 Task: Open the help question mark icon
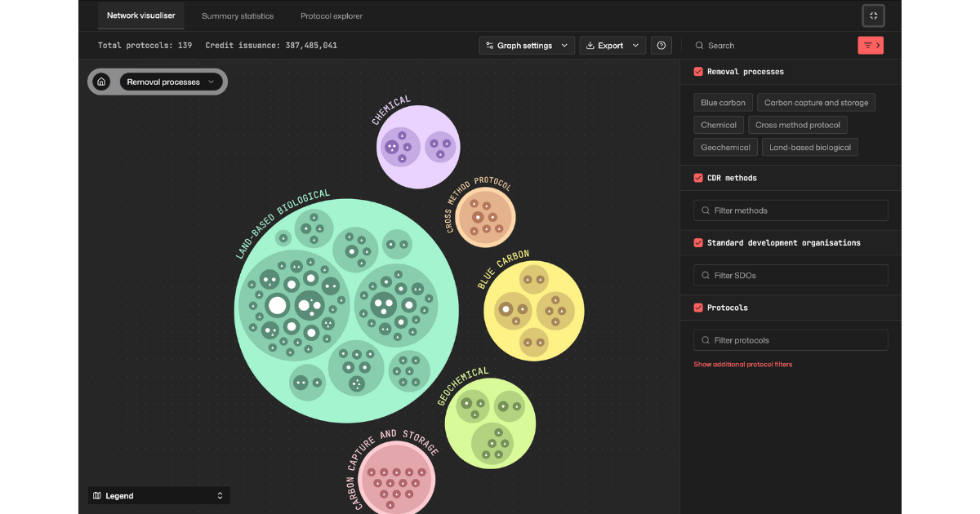pos(661,46)
